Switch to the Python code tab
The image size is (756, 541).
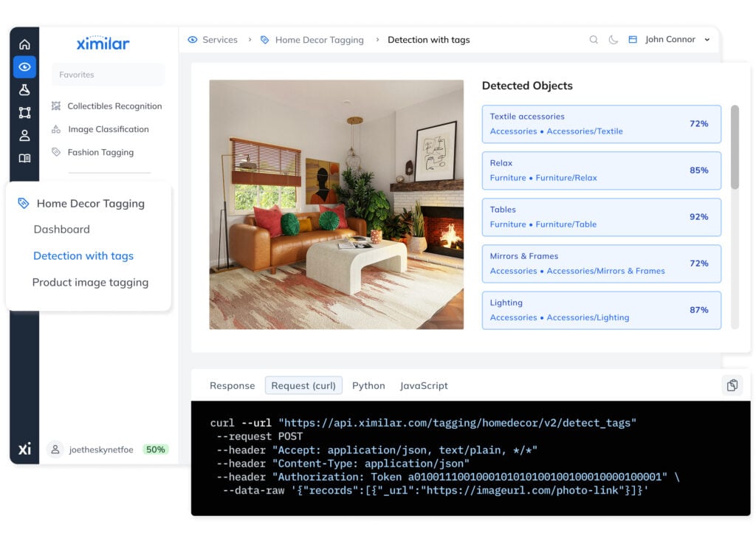click(368, 385)
